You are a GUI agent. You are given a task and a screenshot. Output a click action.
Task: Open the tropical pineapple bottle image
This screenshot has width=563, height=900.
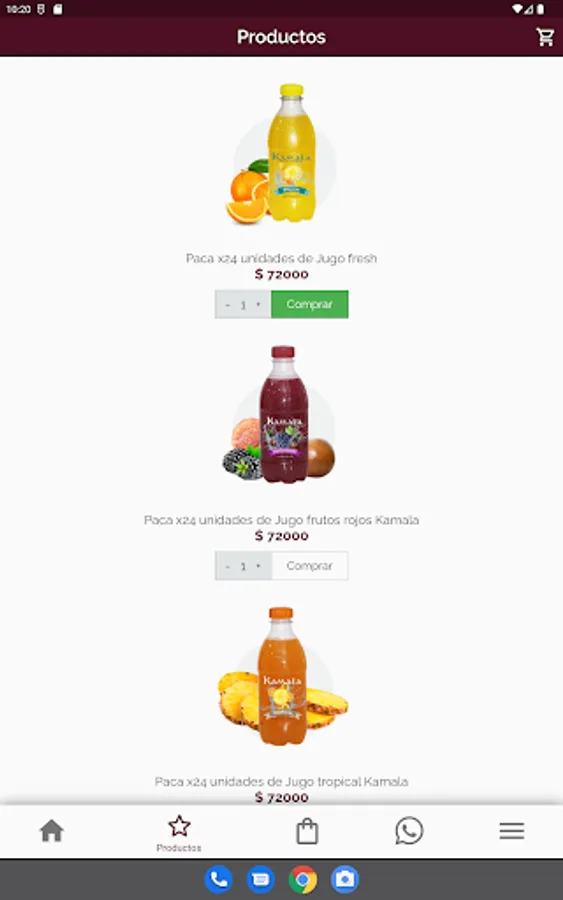[282, 676]
